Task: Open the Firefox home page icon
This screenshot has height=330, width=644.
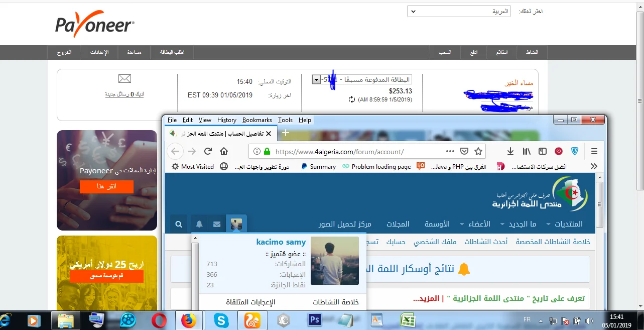Action: pos(224,151)
